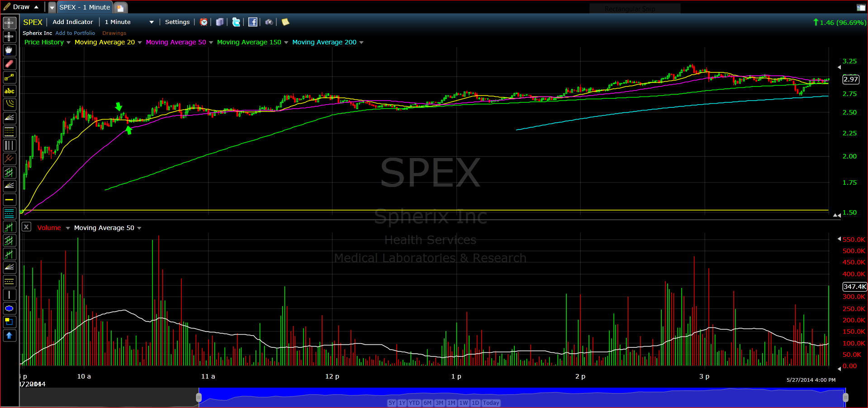The width and height of the screenshot is (868, 408).
Task: Select the 1Y range
Action: [x=402, y=403]
